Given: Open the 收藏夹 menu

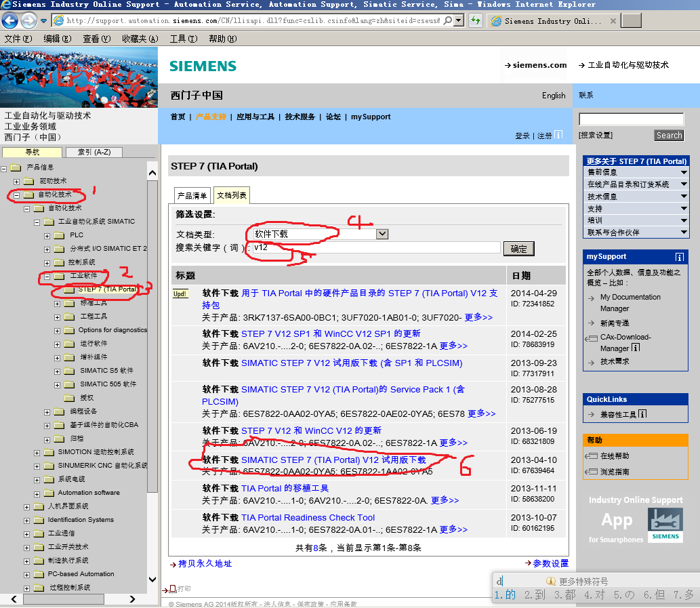Looking at the screenshot, I should point(140,39).
